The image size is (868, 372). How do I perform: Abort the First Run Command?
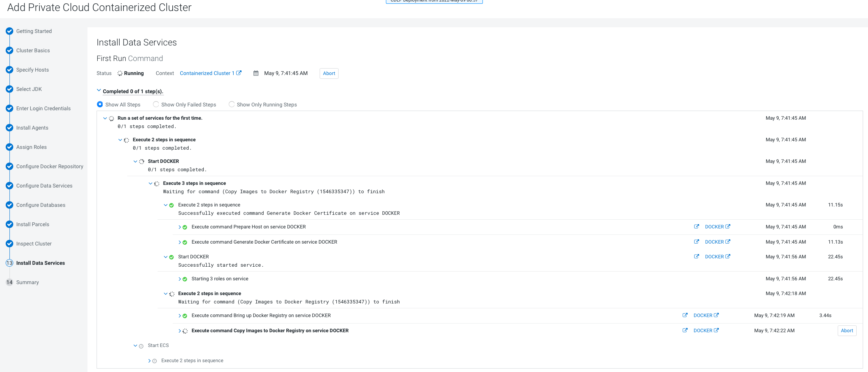pos(329,73)
